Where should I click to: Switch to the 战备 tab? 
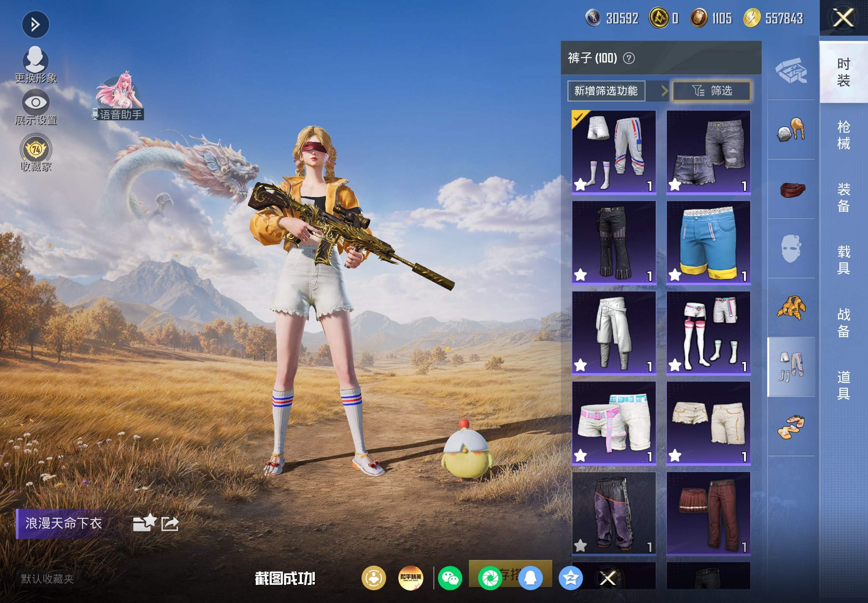843,323
